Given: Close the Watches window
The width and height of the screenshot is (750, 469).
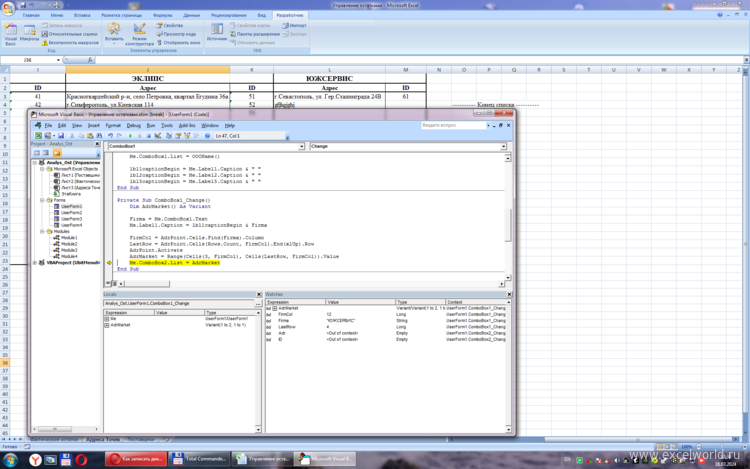Looking at the screenshot, I should coord(509,294).
